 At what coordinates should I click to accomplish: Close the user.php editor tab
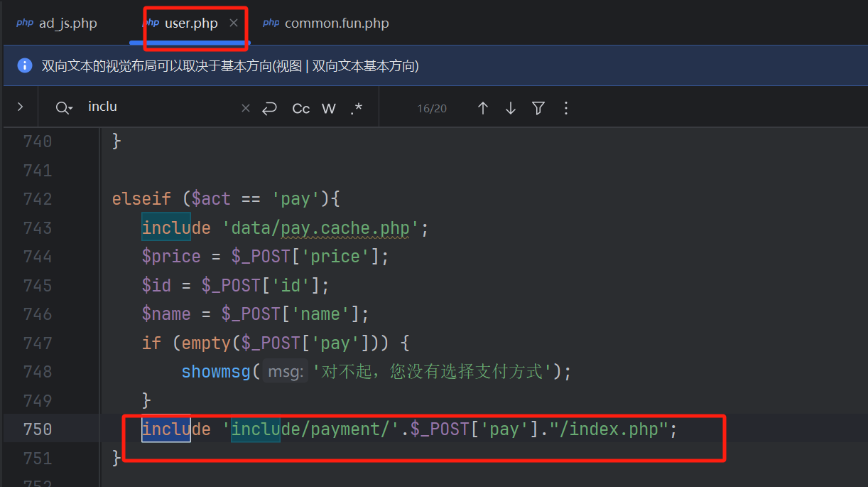pyautogui.click(x=234, y=23)
